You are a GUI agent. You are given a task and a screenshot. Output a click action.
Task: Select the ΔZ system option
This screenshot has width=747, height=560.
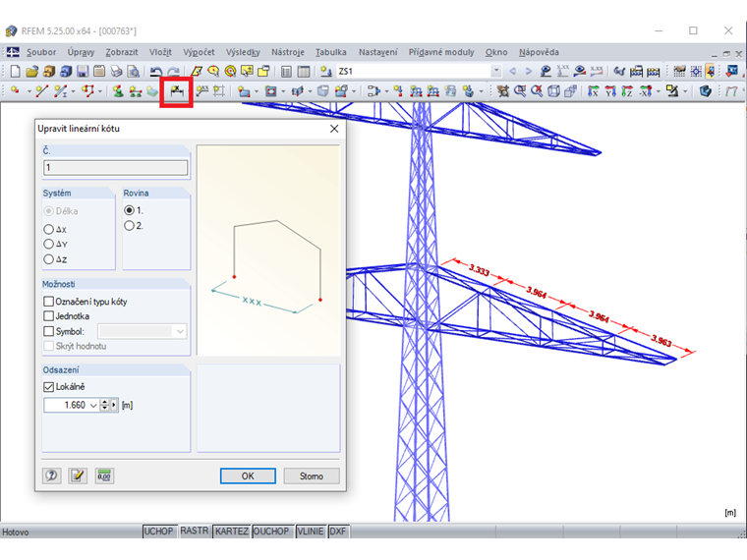click(x=48, y=259)
